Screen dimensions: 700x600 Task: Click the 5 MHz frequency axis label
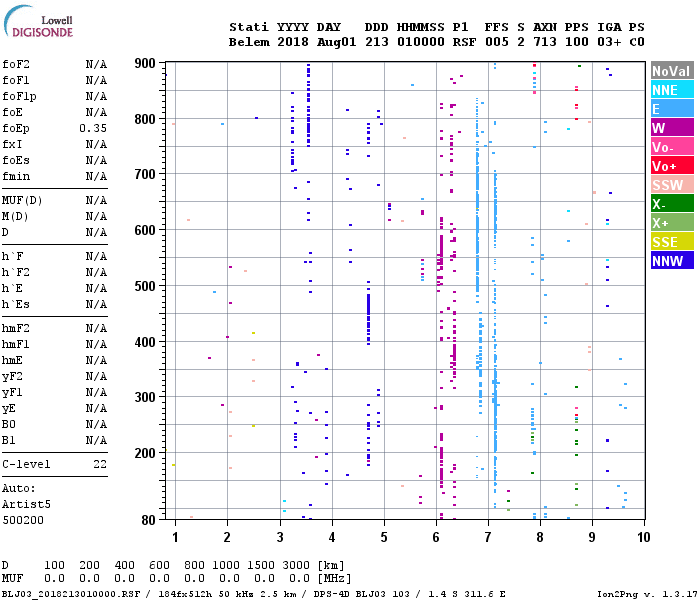(384, 538)
